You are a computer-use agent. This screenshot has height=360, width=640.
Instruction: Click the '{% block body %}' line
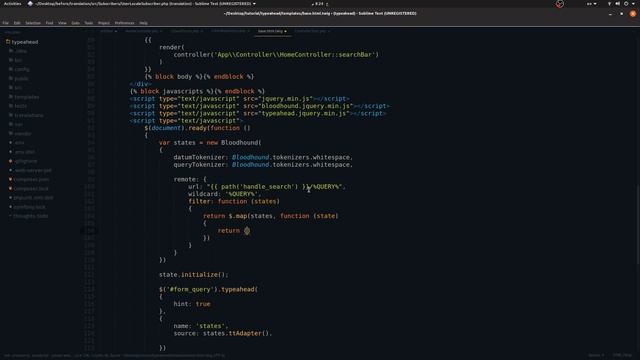199,76
